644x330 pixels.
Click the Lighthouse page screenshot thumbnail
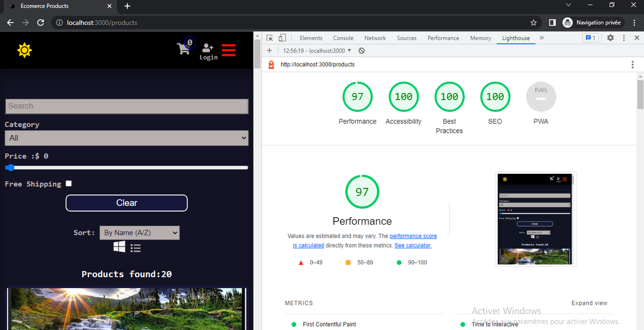536,219
